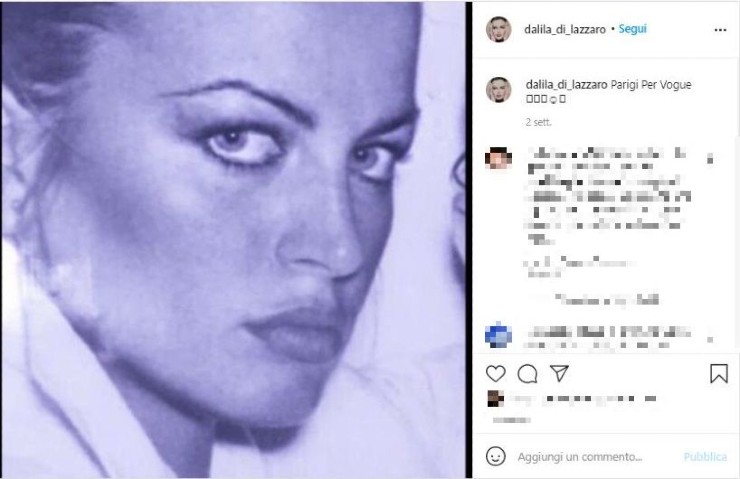
Task: Click the main portrait photo
Action: (234, 240)
